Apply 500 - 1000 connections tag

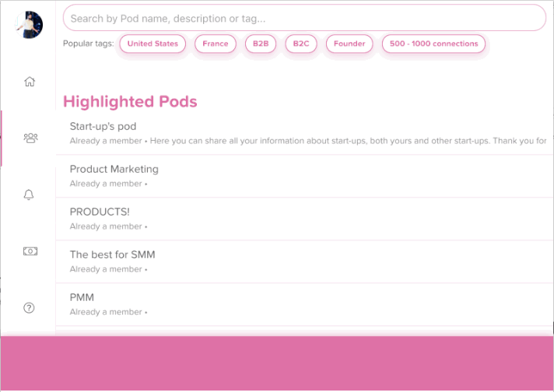(x=433, y=44)
